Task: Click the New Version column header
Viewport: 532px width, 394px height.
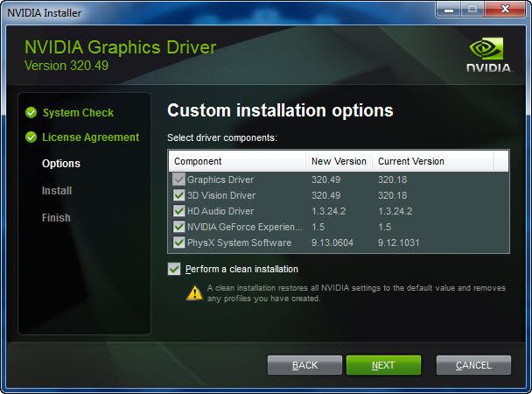Action: click(339, 161)
